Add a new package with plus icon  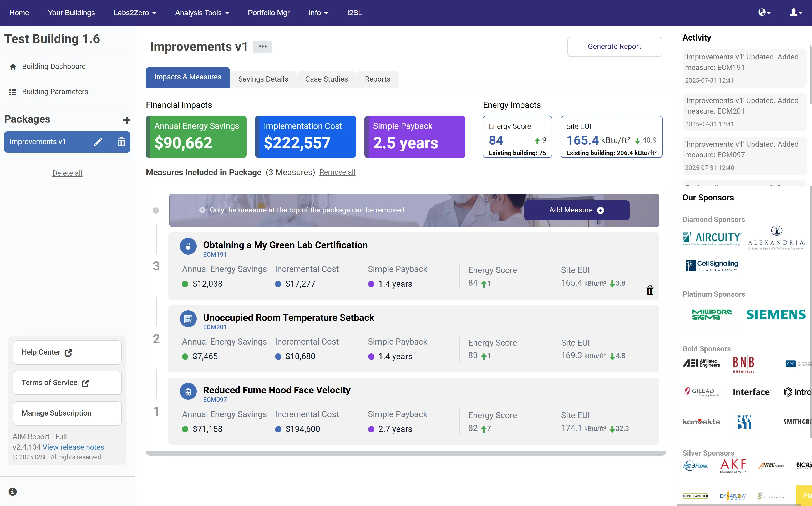[x=126, y=120]
